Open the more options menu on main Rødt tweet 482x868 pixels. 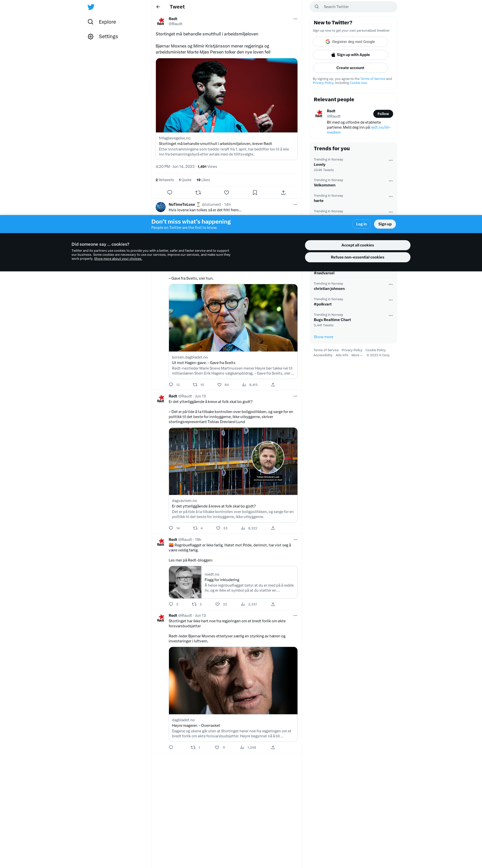tap(295, 19)
